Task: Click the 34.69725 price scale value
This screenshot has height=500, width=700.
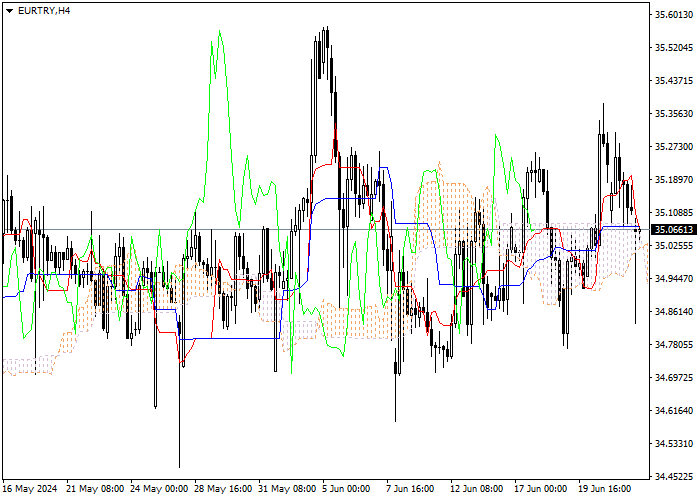Action: [674, 378]
